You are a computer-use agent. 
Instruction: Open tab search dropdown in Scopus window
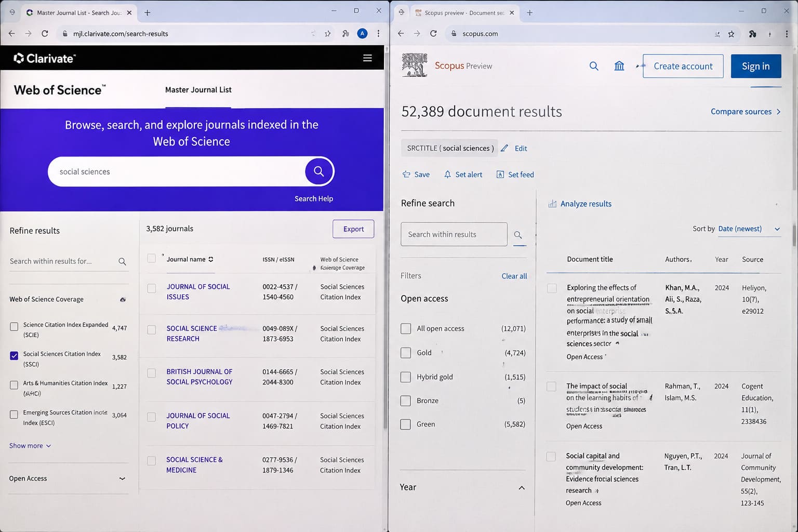[x=401, y=12]
